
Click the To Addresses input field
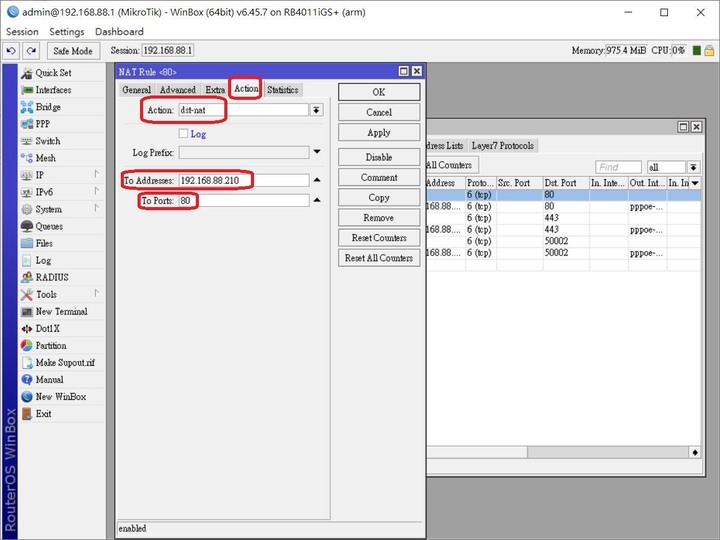coord(243,180)
